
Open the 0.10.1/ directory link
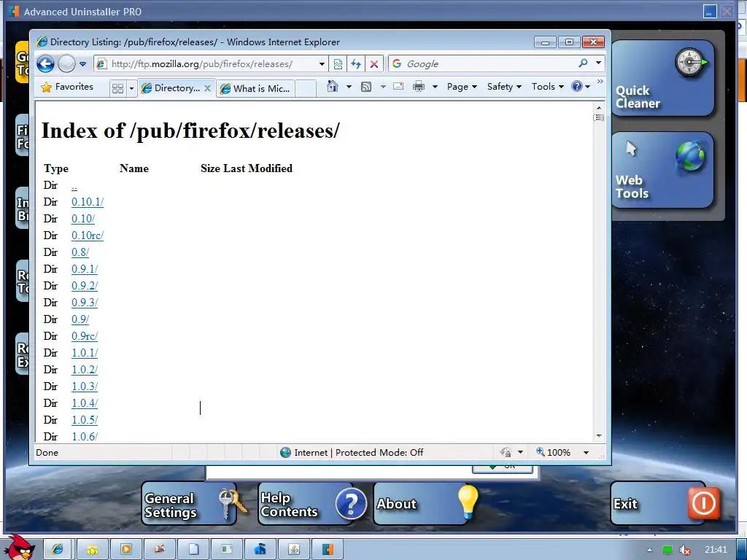tap(88, 202)
